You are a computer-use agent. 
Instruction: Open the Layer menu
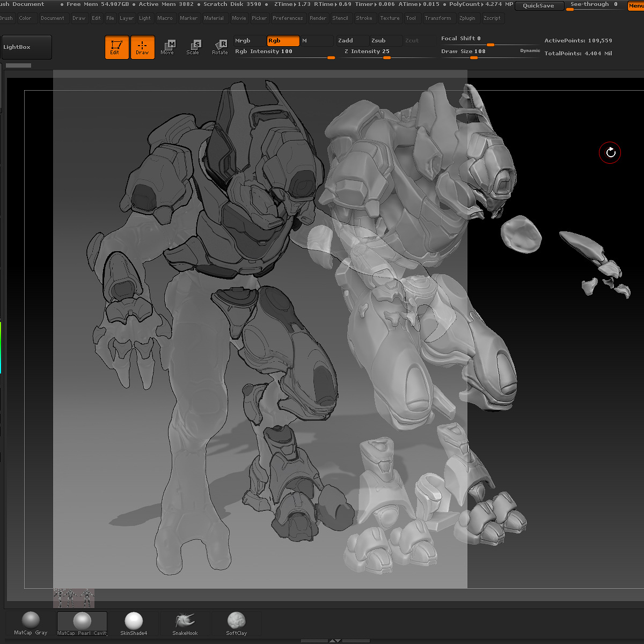coord(127,18)
